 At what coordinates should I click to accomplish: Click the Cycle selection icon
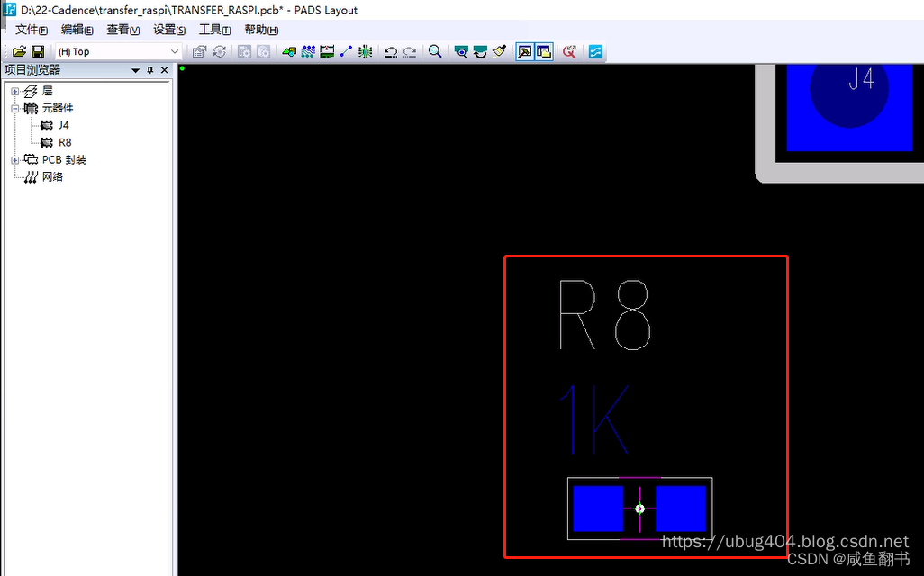[x=219, y=52]
